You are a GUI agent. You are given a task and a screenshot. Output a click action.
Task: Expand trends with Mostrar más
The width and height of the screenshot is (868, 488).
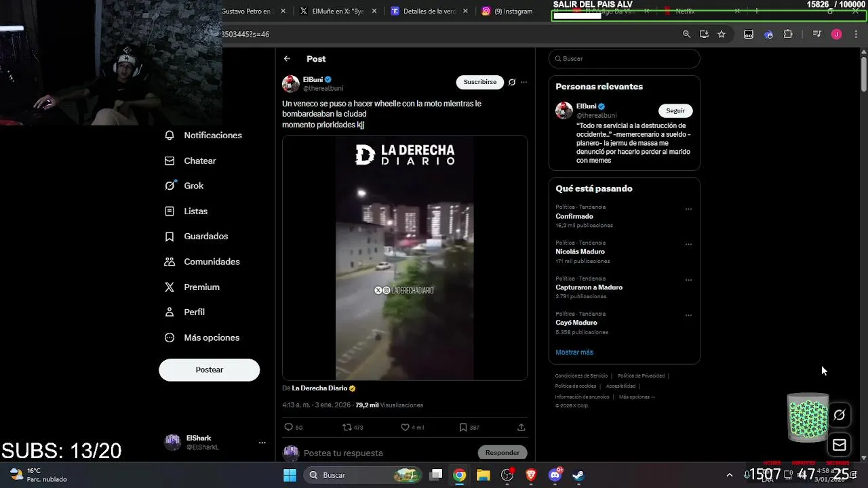[574, 352]
